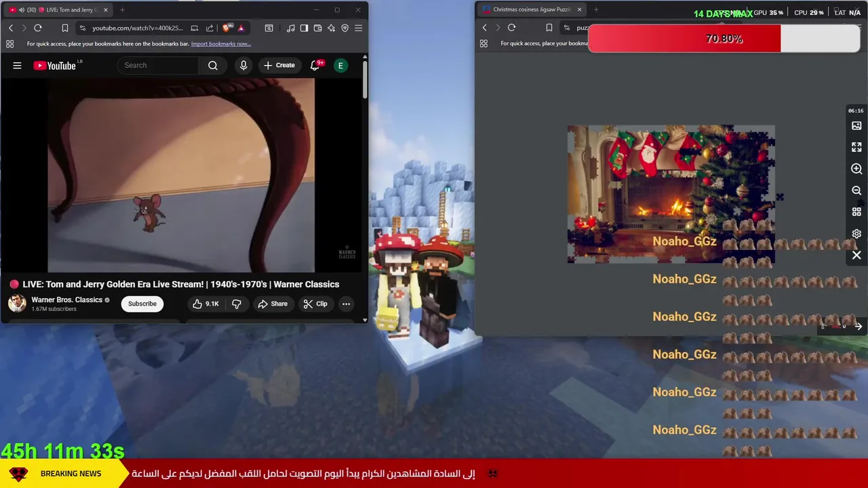868x488 pixels.
Task: Show the puzzle preview image icon
Action: (856, 125)
